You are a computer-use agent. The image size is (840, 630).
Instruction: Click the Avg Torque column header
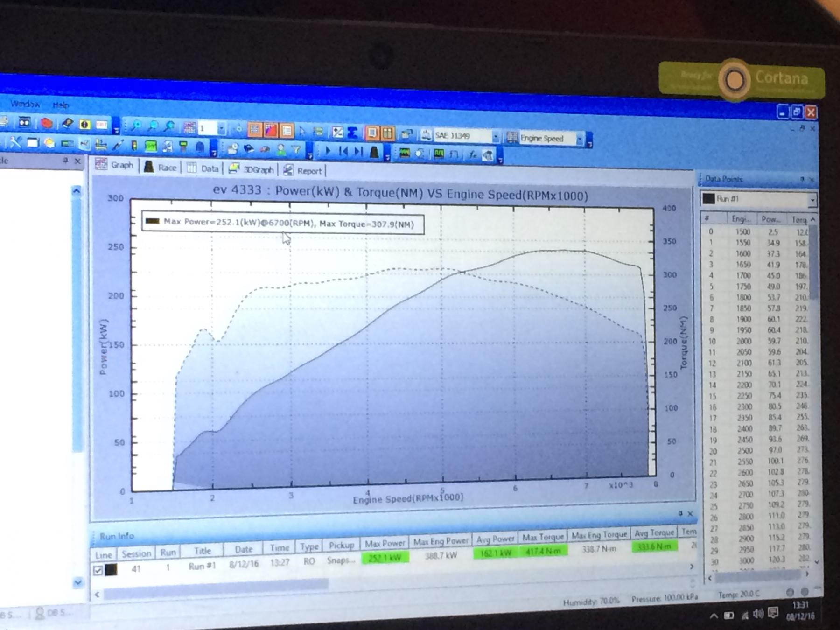click(654, 533)
